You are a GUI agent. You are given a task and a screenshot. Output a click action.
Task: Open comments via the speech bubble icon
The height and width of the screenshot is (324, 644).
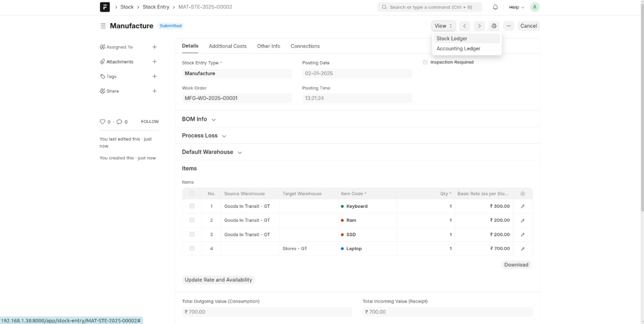pyautogui.click(x=119, y=122)
